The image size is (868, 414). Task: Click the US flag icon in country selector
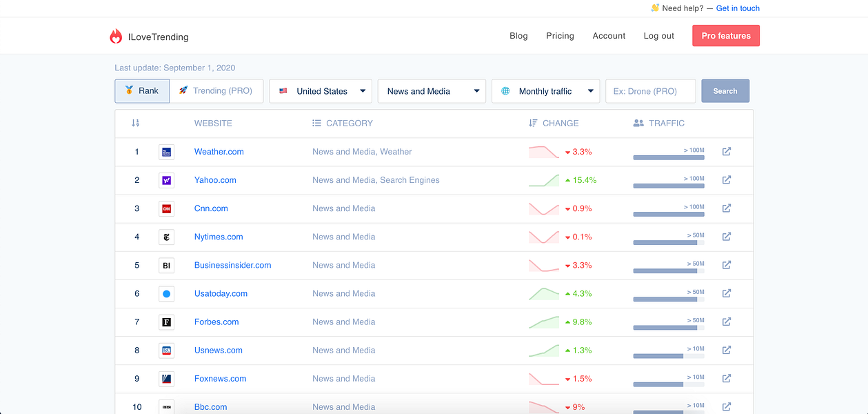283,91
